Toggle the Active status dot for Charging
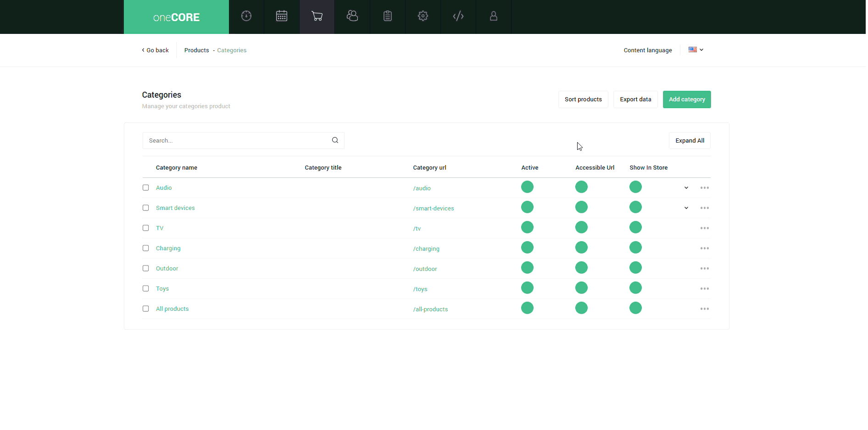Viewport: 868px width, 430px height. [x=528, y=248]
